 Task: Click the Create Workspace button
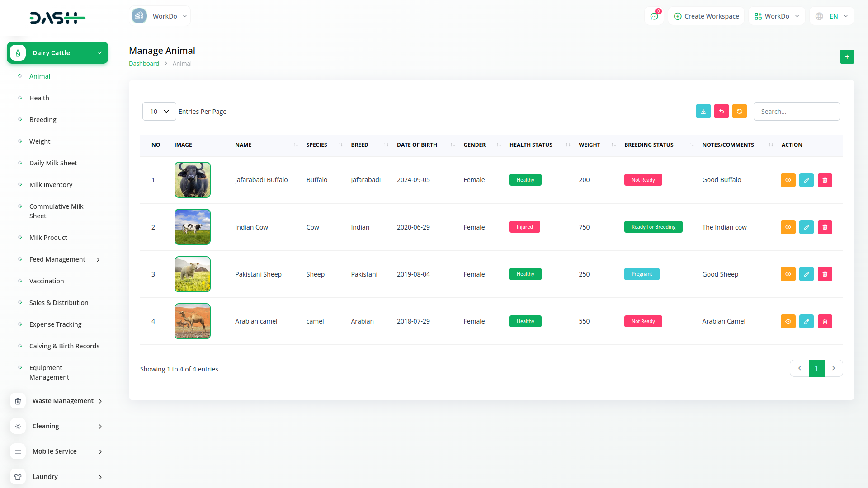(706, 16)
